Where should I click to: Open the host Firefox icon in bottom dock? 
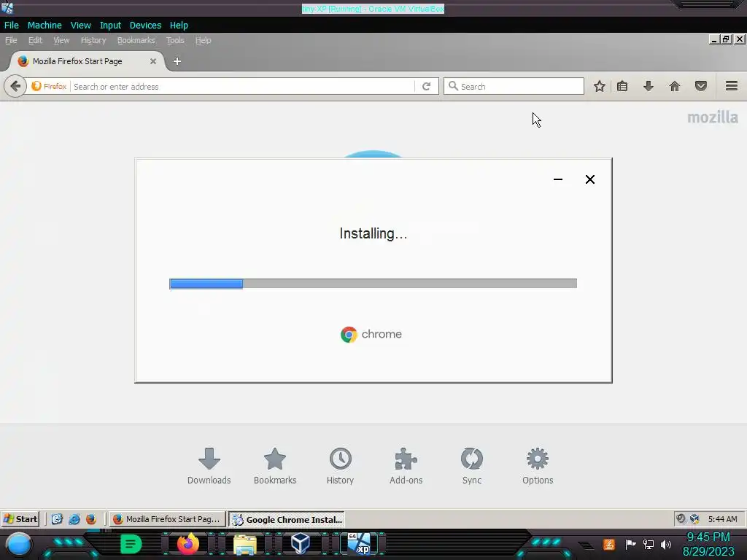(x=187, y=544)
